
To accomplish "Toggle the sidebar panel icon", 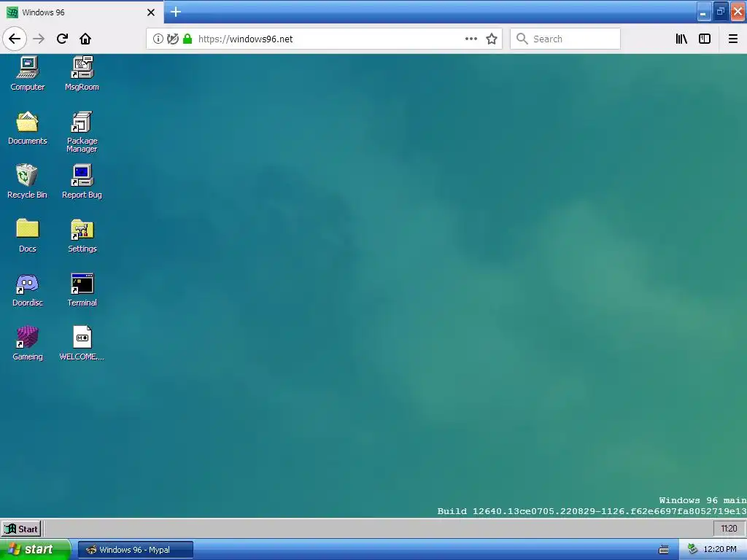I will (x=705, y=39).
